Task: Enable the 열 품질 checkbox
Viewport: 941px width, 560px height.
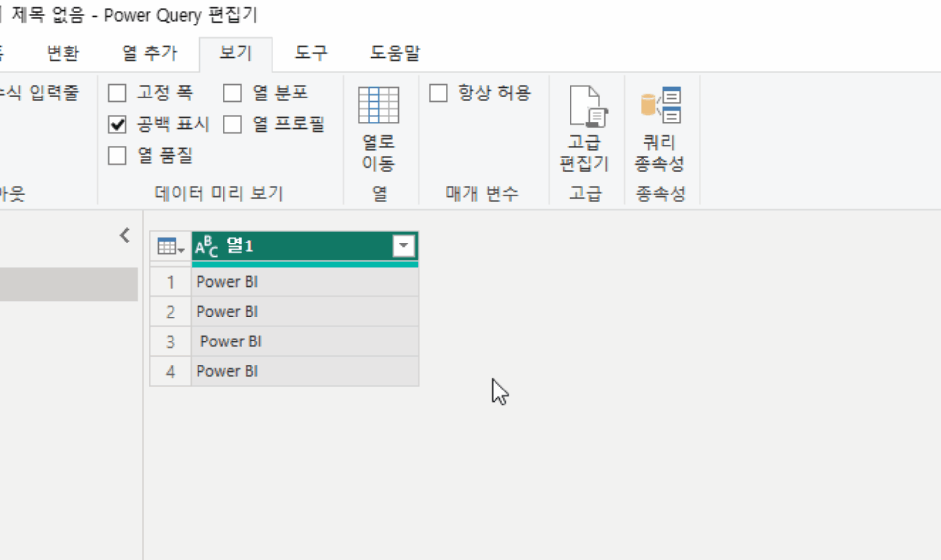Action: click(117, 156)
